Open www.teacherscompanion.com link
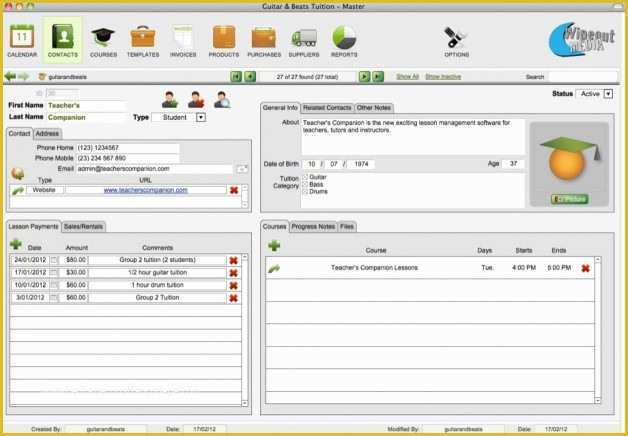This screenshot has width=628, height=436. pos(146,190)
